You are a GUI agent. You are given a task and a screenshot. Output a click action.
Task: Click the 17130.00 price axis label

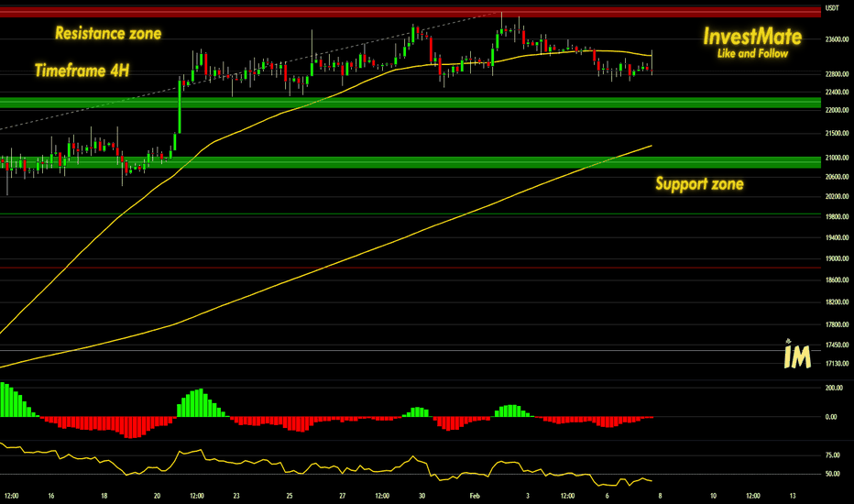838,364
